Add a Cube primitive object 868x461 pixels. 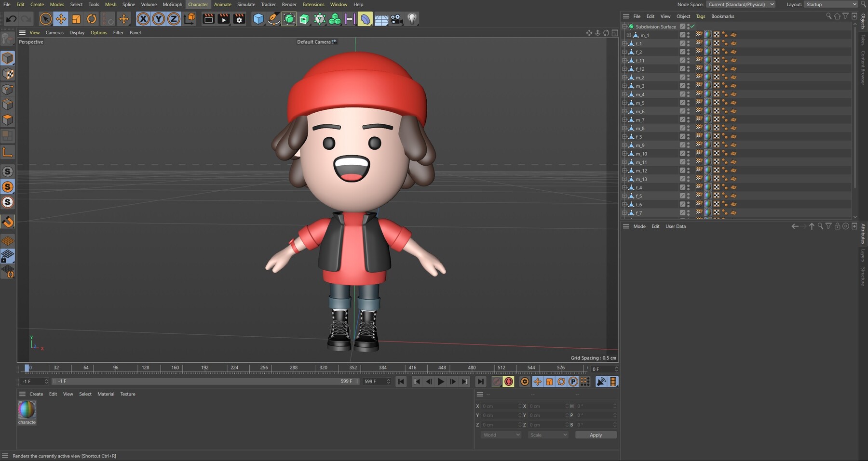tap(258, 19)
